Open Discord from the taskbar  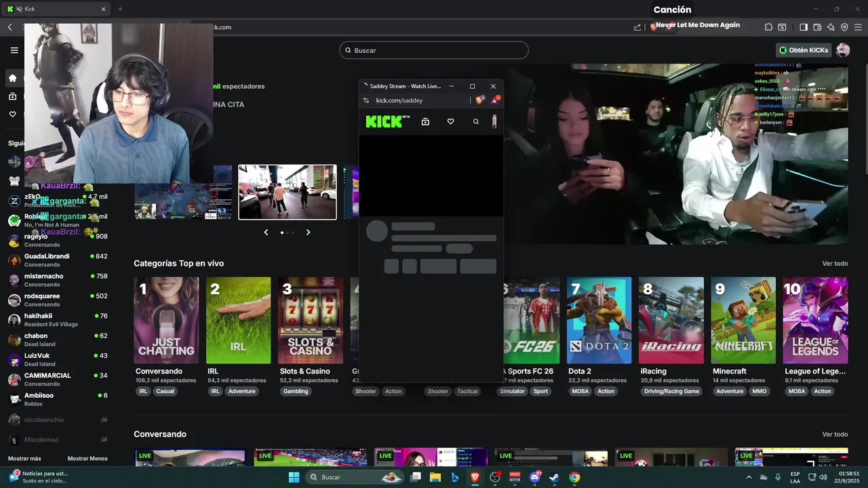535,477
